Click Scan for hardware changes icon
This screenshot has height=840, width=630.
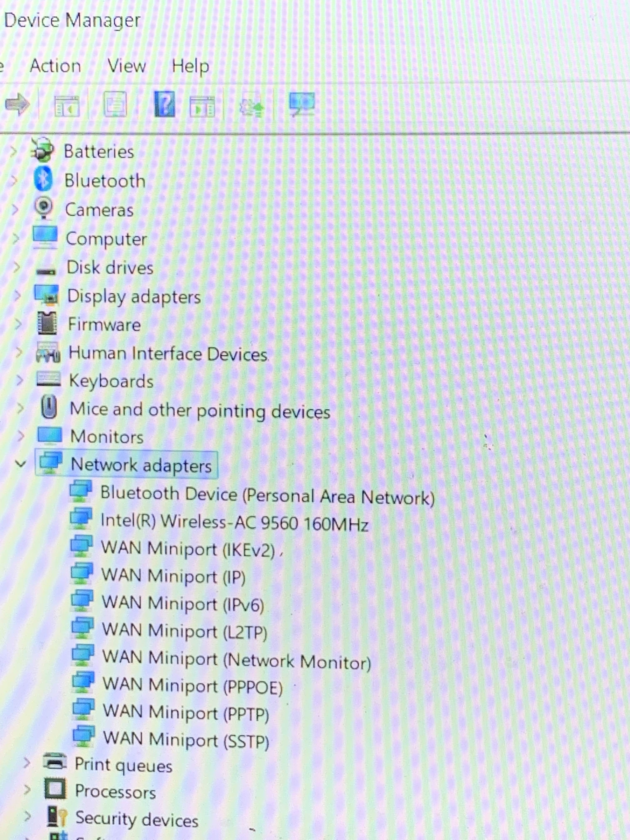tap(302, 104)
